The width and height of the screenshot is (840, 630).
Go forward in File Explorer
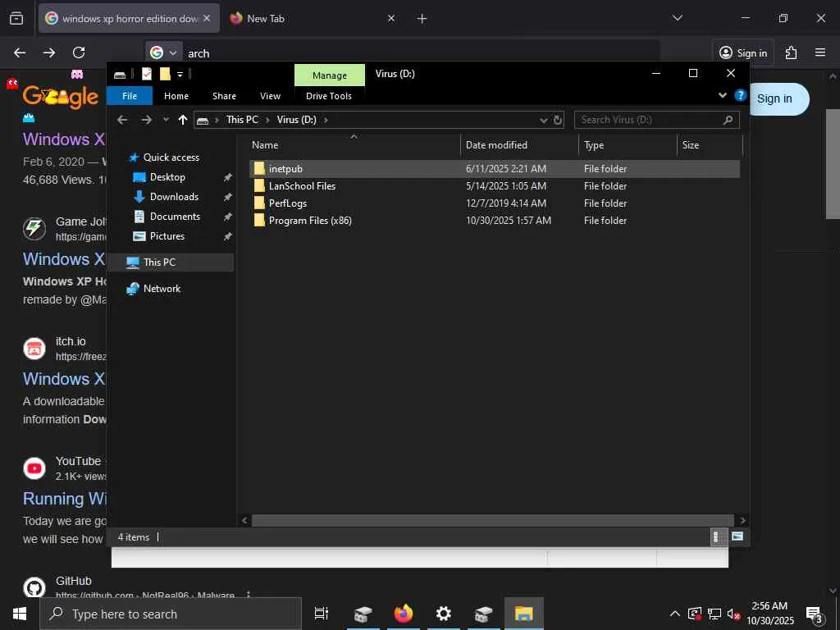[x=146, y=120]
